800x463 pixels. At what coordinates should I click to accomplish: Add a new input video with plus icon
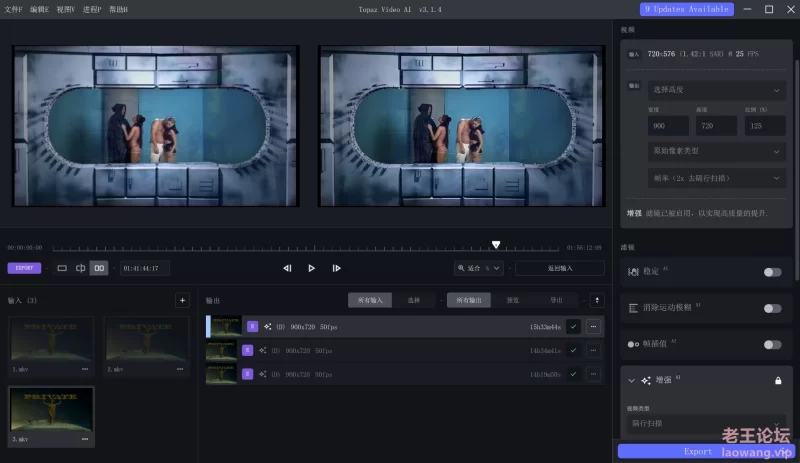click(182, 300)
